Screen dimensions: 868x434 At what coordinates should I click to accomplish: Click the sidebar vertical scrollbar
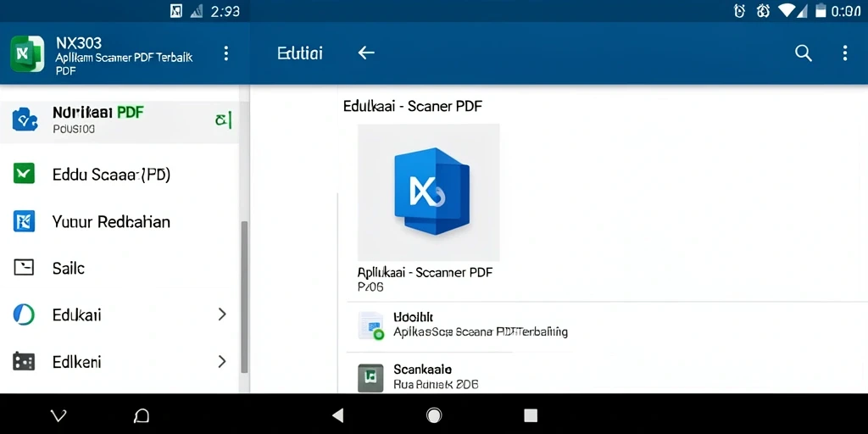[x=244, y=297]
